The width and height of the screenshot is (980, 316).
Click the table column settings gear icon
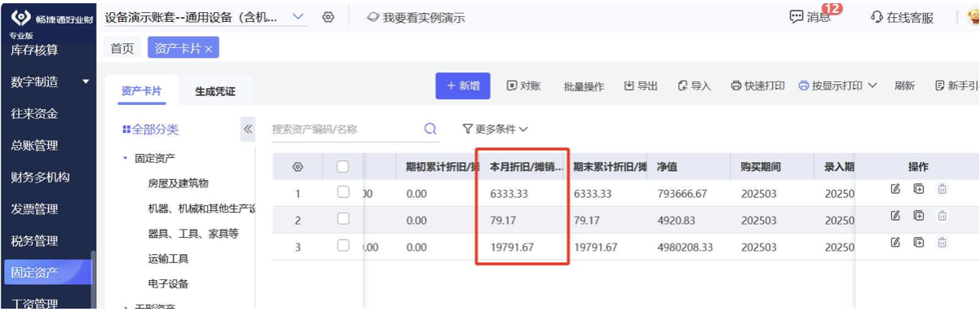(298, 167)
